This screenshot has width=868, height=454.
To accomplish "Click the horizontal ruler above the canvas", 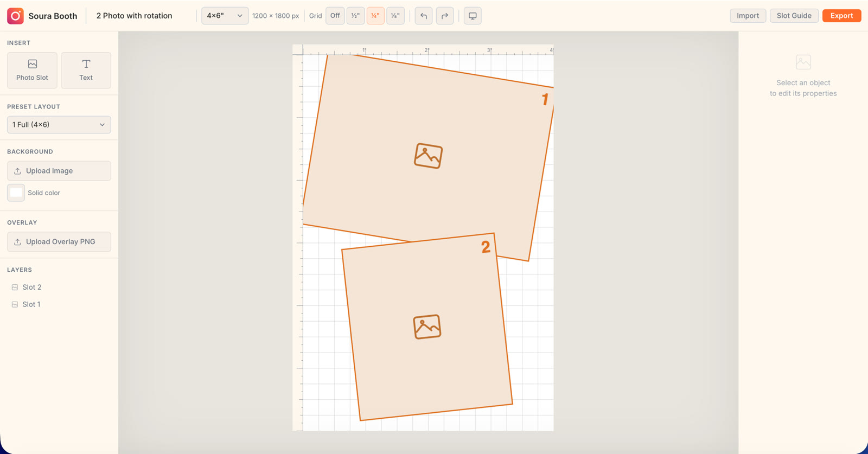I will (x=428, y=50).
